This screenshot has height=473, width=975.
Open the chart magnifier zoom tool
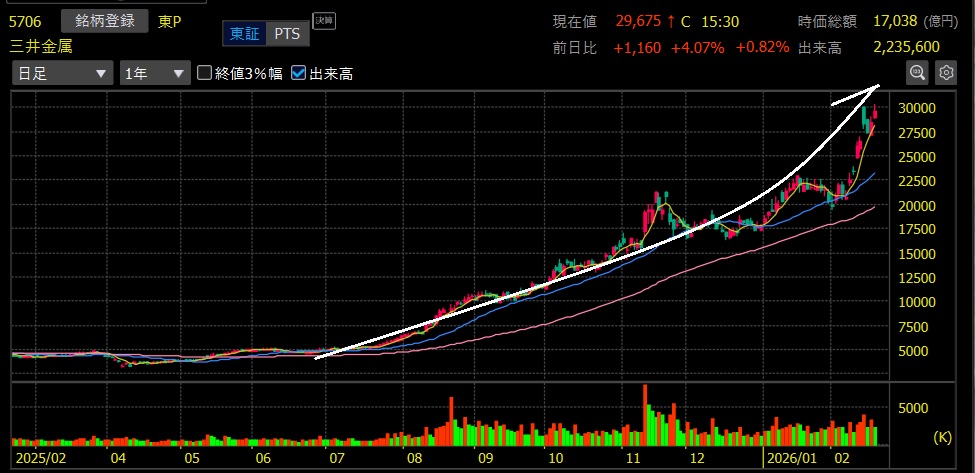point(917,72)
